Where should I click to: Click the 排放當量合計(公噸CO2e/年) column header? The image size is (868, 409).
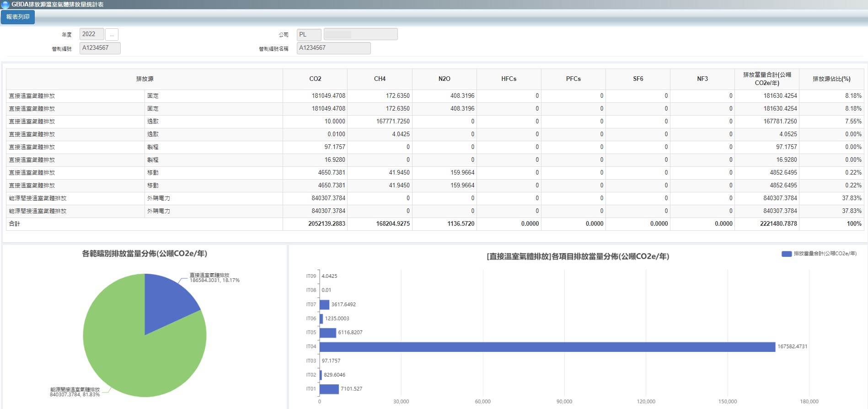point(767,79)
